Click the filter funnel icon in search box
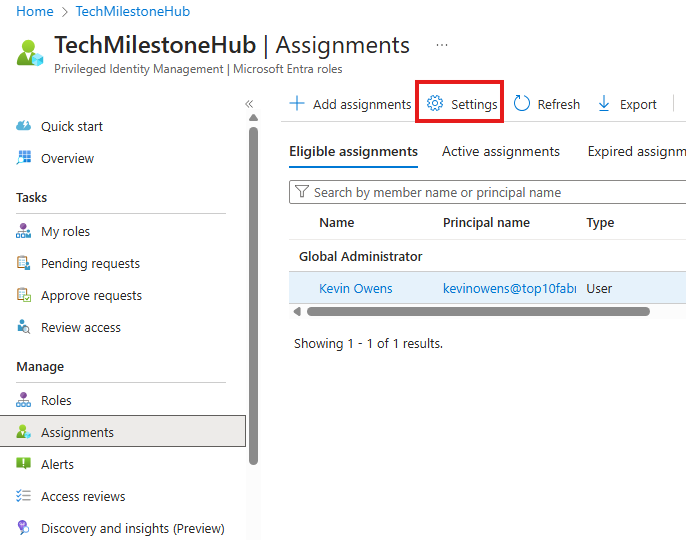This screenshot has height=540, width=686. click(x=302, y=192)
